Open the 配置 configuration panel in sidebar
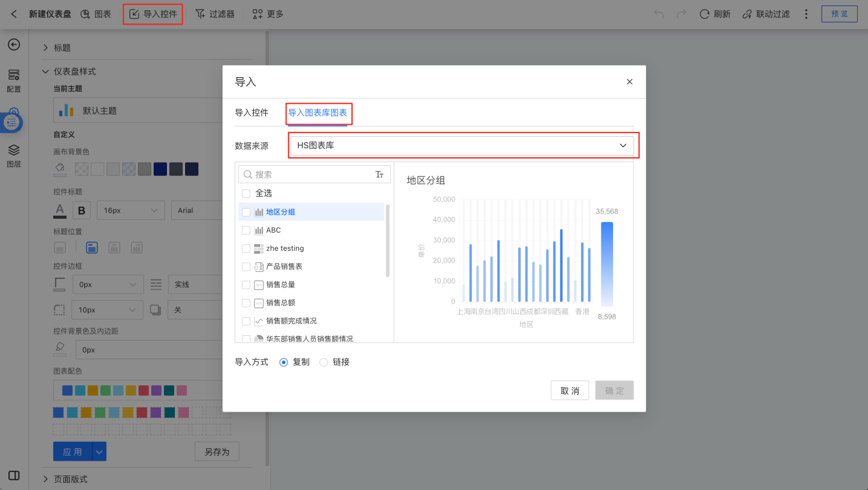Viewport: 868px width, 490px height. (x=13, y=80)
